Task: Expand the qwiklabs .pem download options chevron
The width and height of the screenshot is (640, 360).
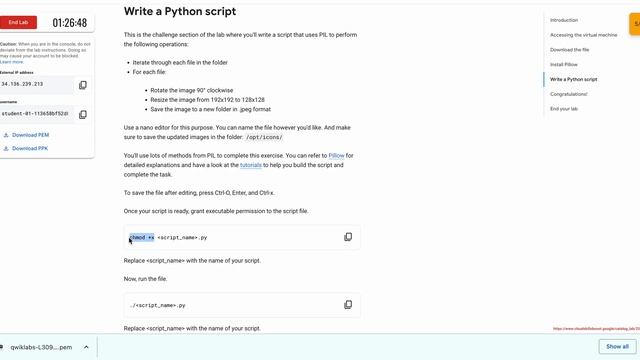Action: [x=86, y=347]
